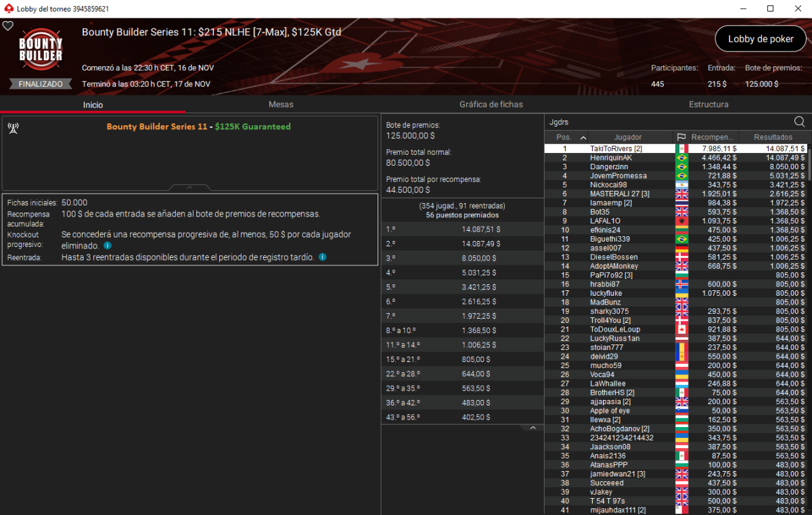
Task: Click the broadcast antenna icon in banner panel
Action: 13,129
